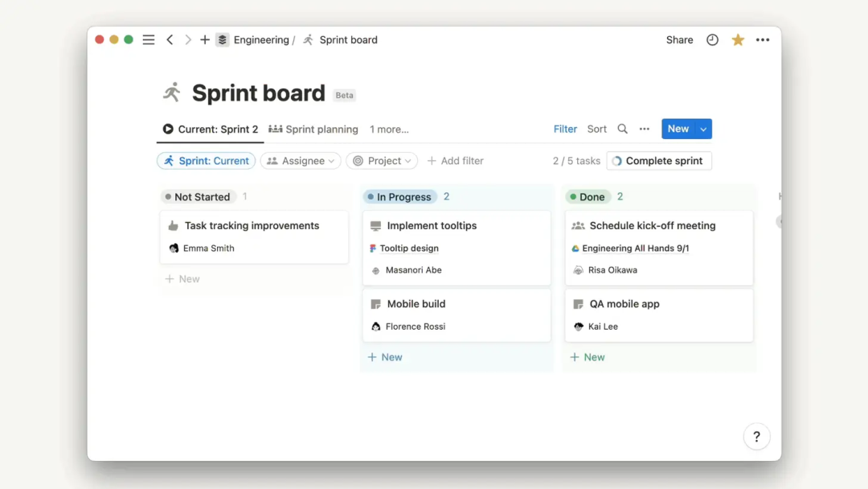Expand the Project filter dropdown
Viewport: 868px width, 489px height.
point(383,161)
